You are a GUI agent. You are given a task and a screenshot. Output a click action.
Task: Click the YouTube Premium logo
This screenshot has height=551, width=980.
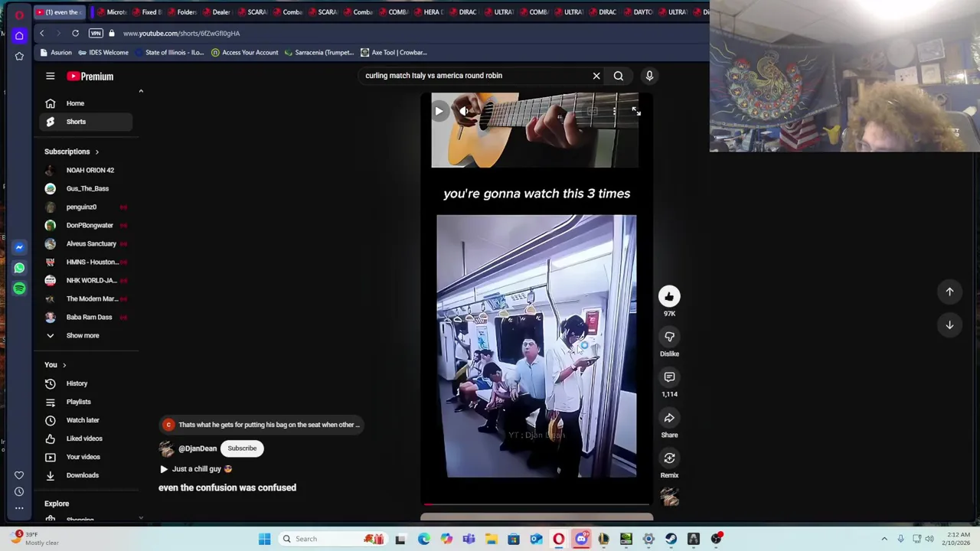tap(90, 77)
